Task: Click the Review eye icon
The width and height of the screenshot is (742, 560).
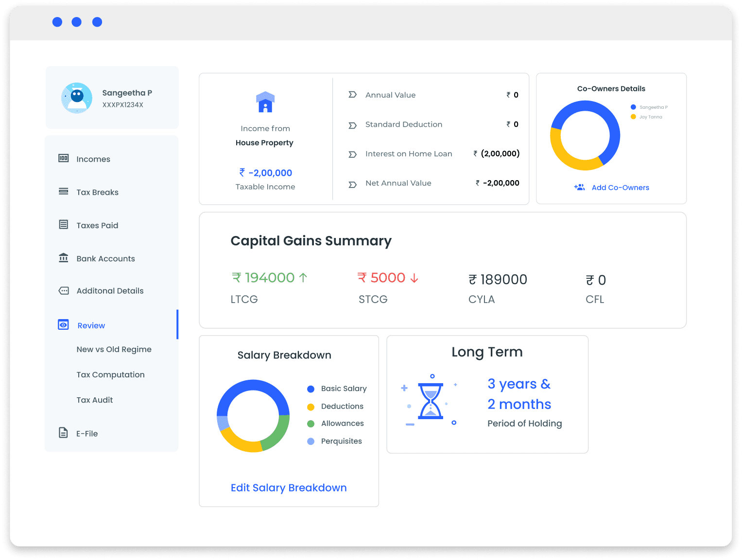Action: pyautogui.click(x=64, y=325)
